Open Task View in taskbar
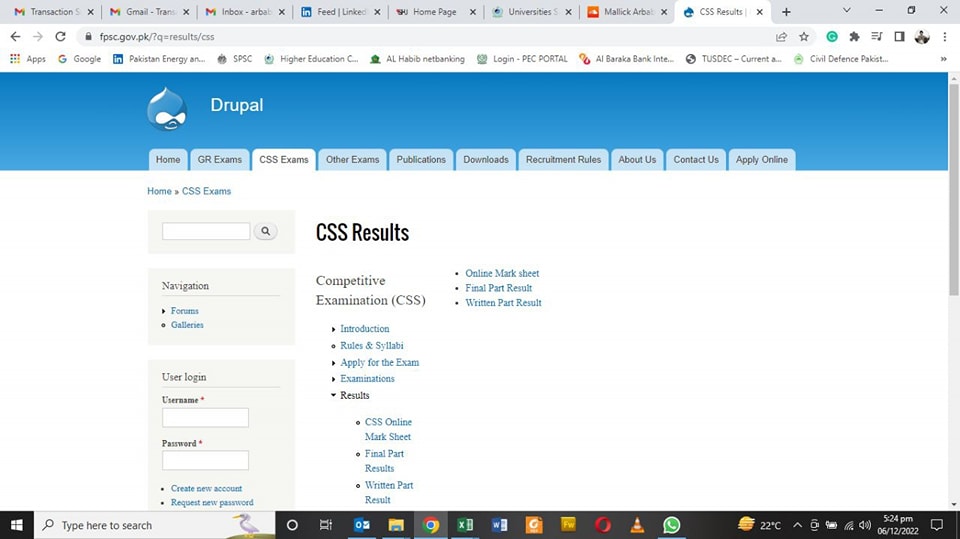Image resolution: width=960 pixels, height=539 pixels. click(326, 525)
